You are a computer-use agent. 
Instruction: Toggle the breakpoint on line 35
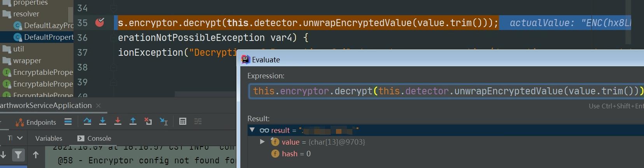(x=100, y=23)
